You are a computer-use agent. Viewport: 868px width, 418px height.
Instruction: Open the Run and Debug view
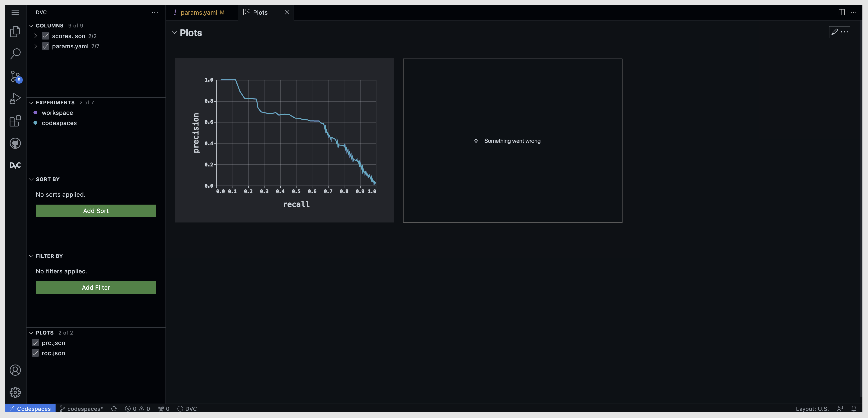click(x=15, y=98)
